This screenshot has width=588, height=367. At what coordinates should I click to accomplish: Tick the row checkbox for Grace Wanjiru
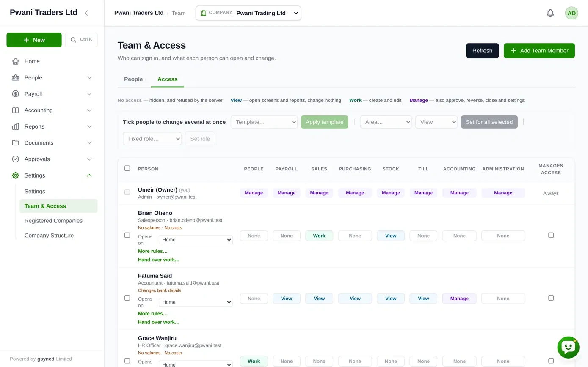tap(127, 361)
